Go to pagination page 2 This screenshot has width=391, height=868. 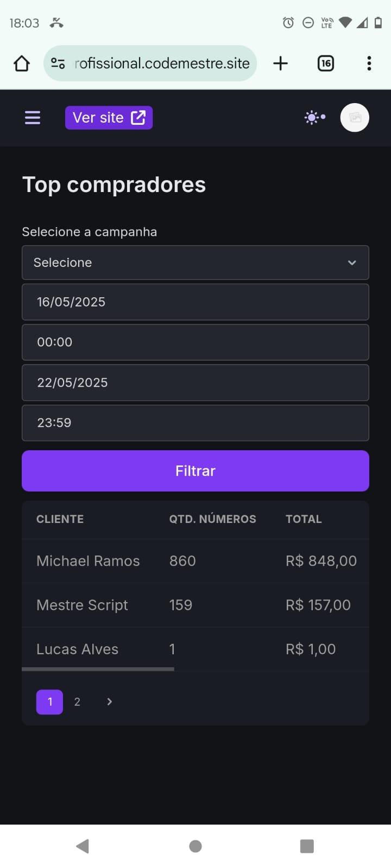[77, 702]
